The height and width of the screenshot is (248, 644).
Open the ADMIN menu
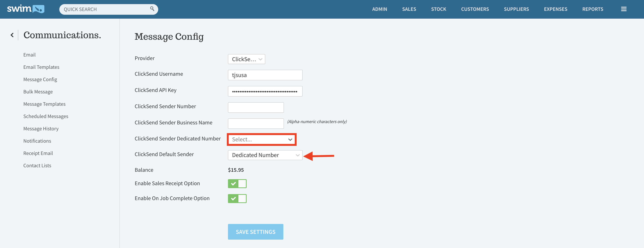(379, 9)
